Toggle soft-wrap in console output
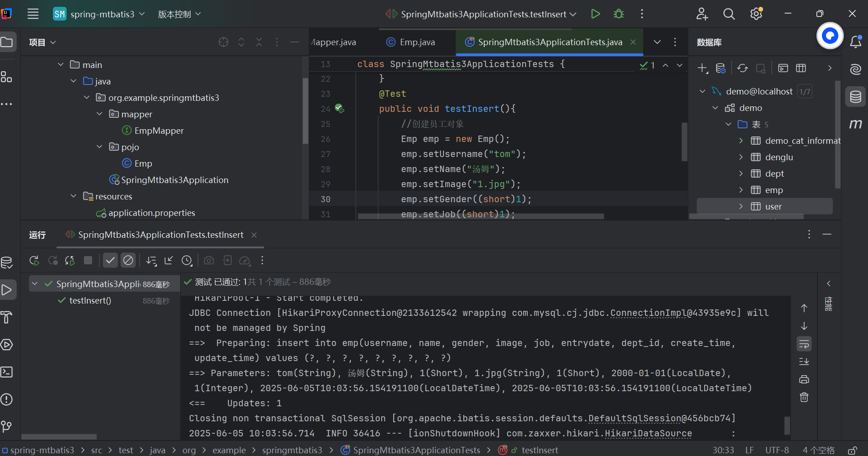Viewport: 868px width, 456px height. 804,344
